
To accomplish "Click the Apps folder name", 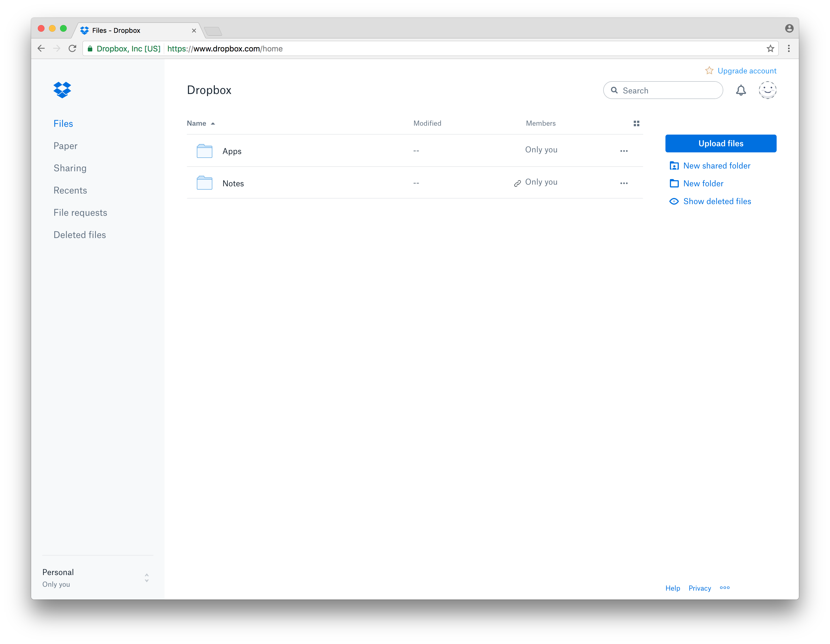I will 232,151.
